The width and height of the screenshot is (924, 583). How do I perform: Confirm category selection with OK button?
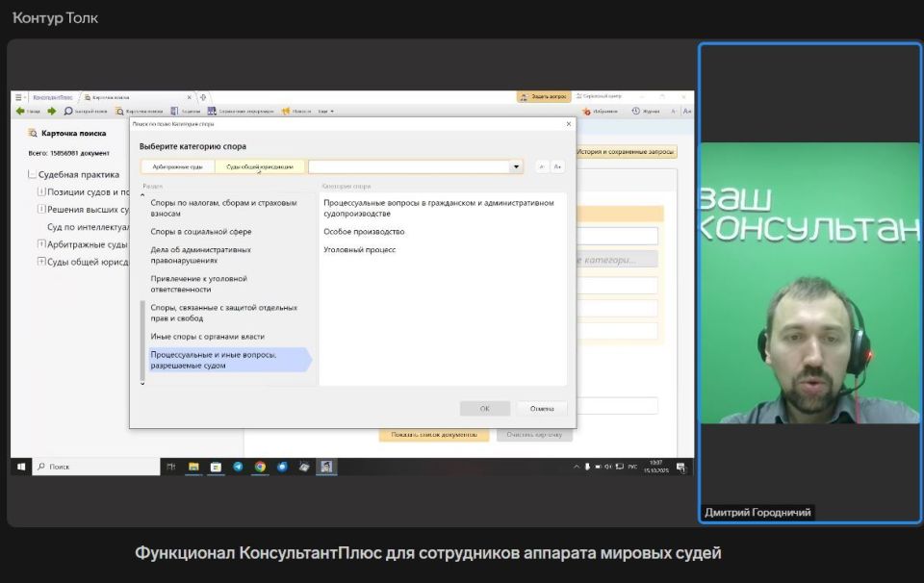(x=484, y=408)
